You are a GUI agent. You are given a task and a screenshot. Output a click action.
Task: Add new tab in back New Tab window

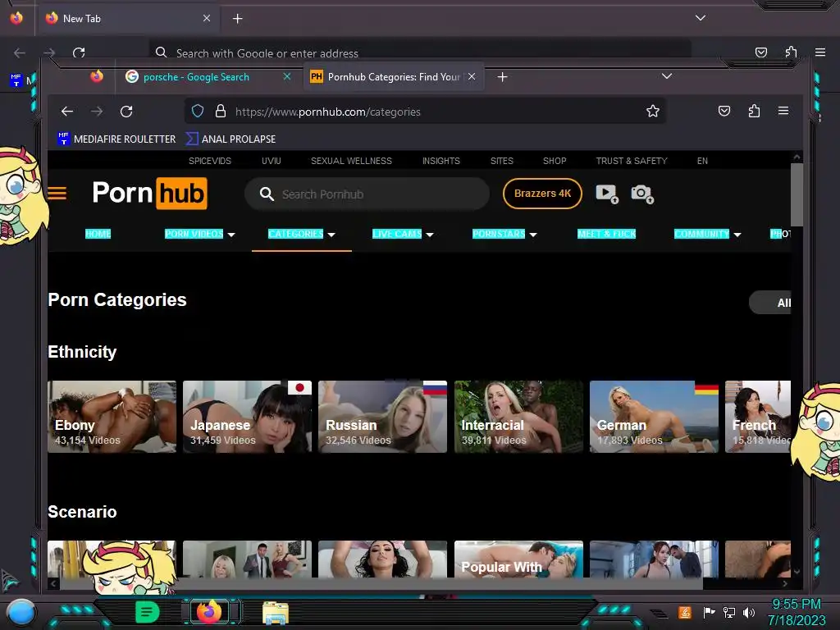click(237, 19)
